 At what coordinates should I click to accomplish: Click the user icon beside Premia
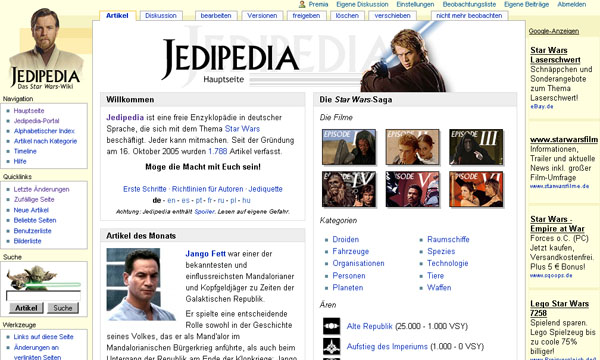tap(302, 4)
